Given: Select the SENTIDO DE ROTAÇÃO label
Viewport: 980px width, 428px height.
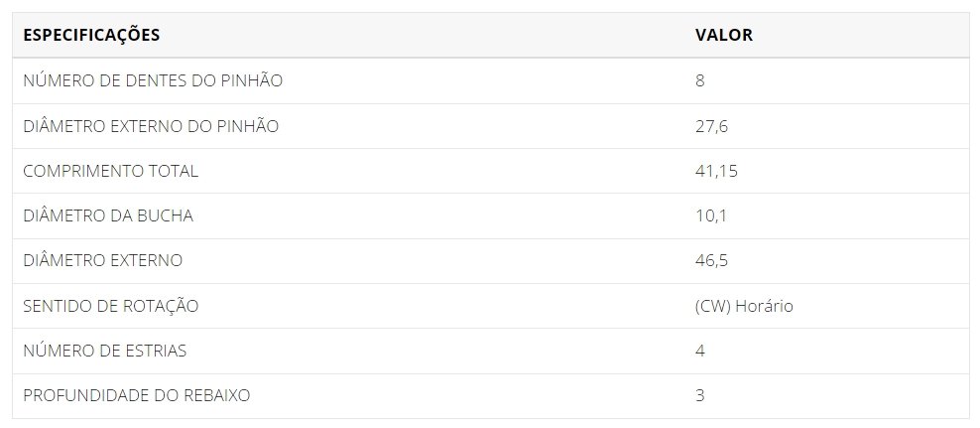Looking at the screenshot, I should tap(111, 306).
